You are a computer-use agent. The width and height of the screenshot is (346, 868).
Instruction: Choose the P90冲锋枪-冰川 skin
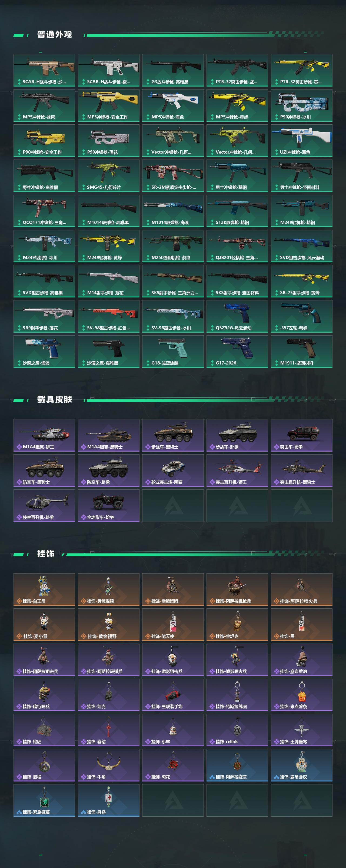(301, 105)
